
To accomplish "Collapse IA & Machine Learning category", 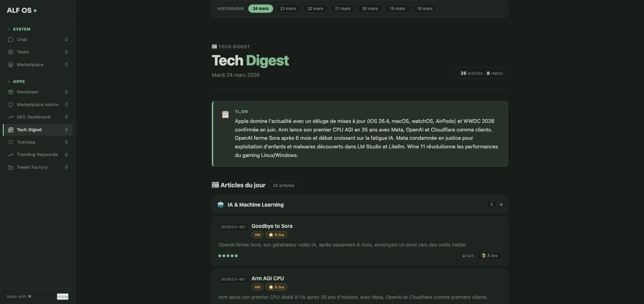I will point(360,205).
